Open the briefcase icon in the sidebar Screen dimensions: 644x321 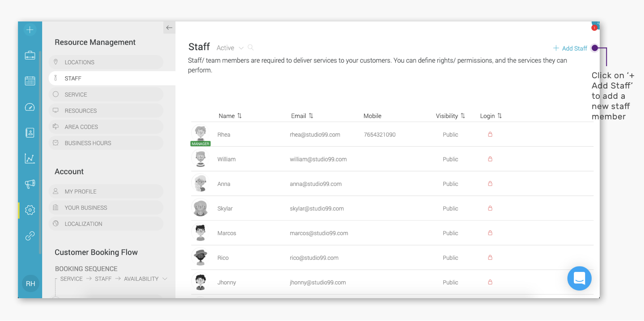pos(30,55)
